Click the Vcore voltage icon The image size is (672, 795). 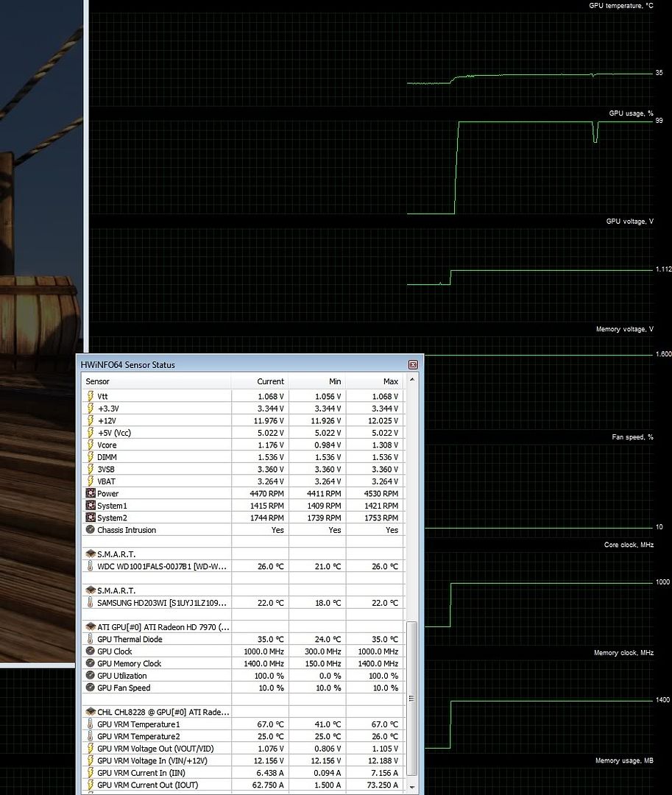click(91, 445)
